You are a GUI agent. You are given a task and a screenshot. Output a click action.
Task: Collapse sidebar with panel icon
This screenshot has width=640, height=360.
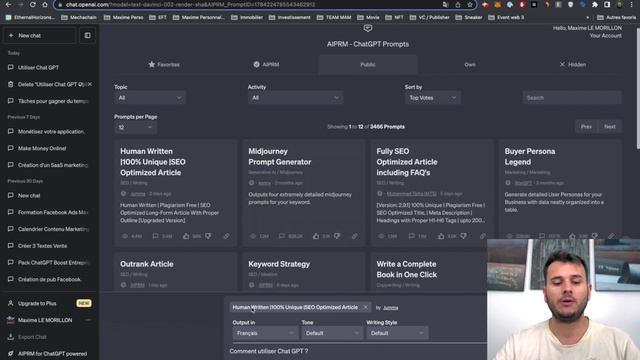[x=87, y=36]
